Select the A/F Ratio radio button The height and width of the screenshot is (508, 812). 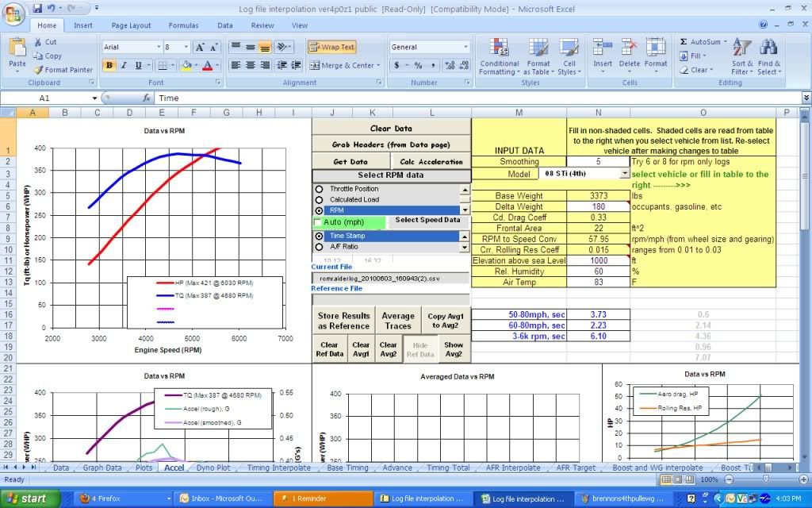320,247
